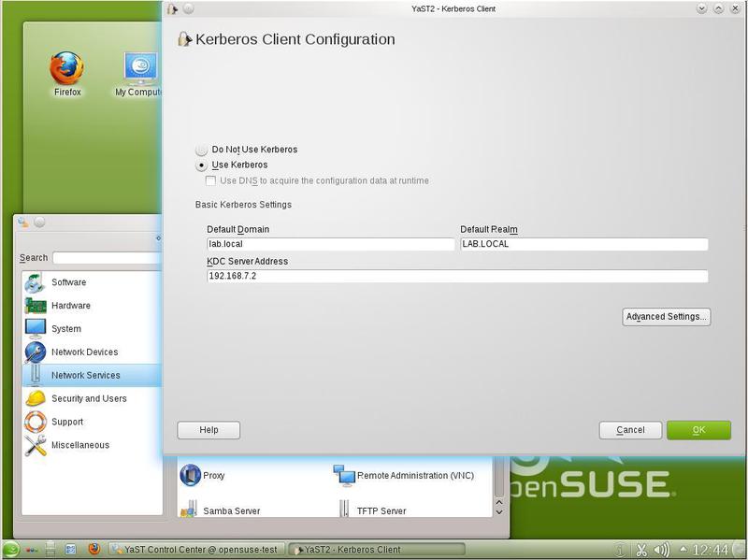Open Advanced Settings for Kerberos
This screenshot has width=748, height=560.
665,316
